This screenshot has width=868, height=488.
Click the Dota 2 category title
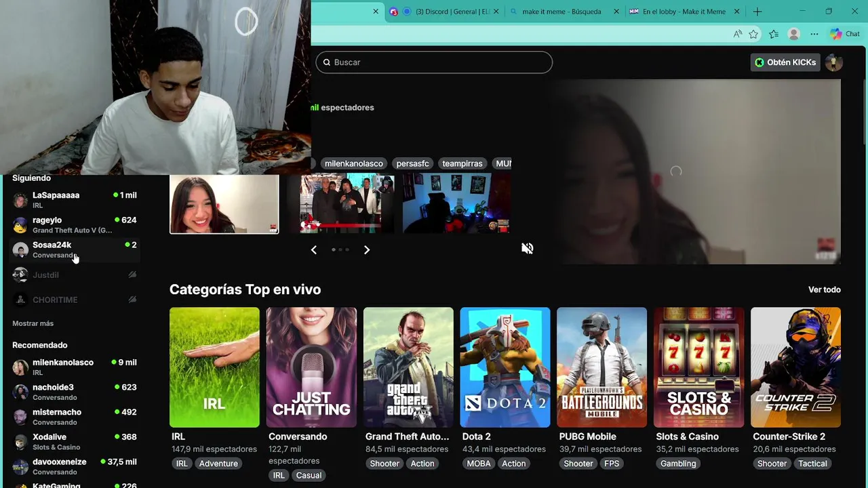pyautogui.click(x=476, y=436)
